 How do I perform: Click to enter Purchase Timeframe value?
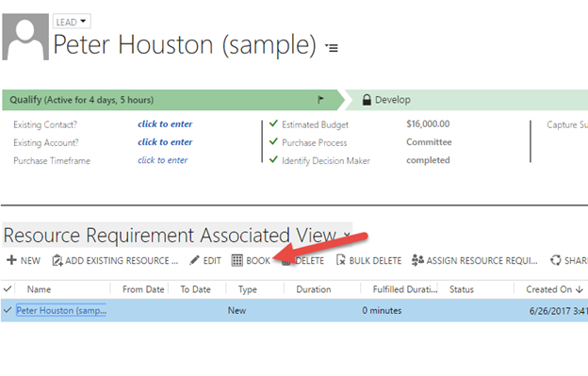(162, 160)
